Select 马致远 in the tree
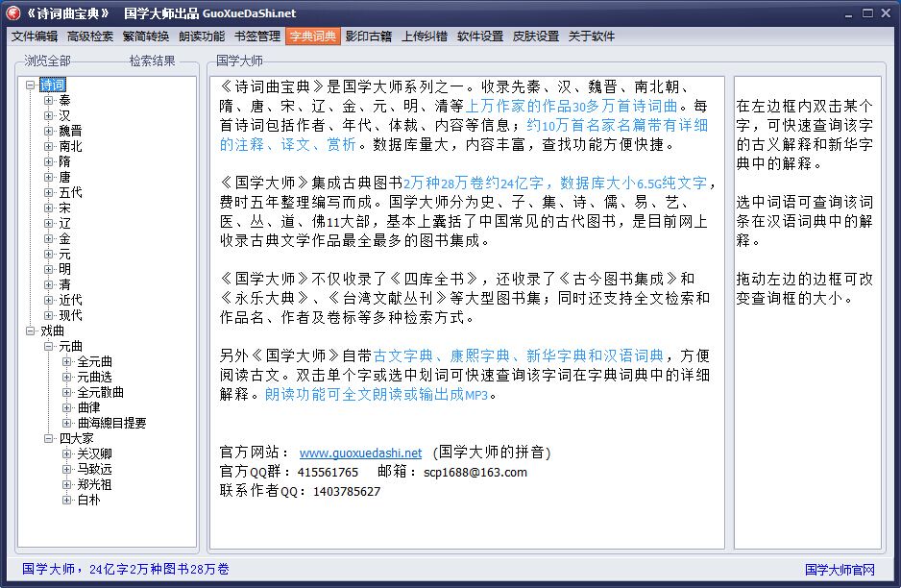901x588 pixels. point(95,469)
